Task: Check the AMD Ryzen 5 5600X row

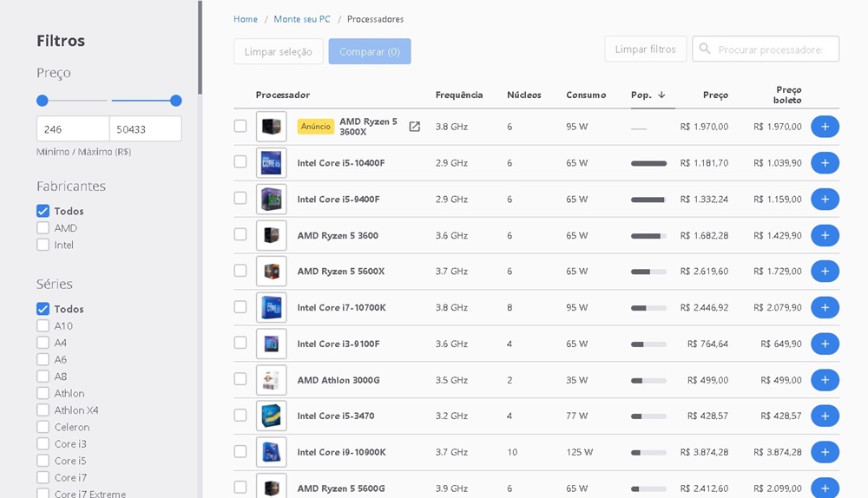Action: click(240, 271)
